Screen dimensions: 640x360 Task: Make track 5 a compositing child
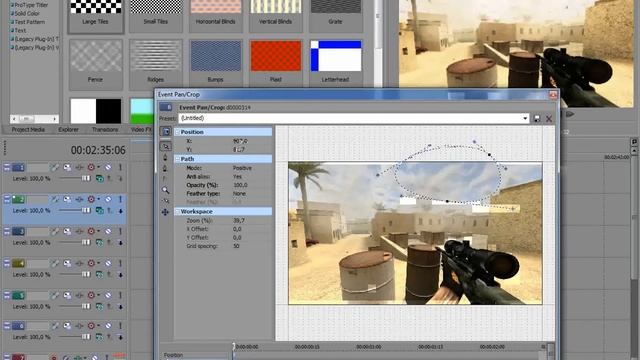121,307
